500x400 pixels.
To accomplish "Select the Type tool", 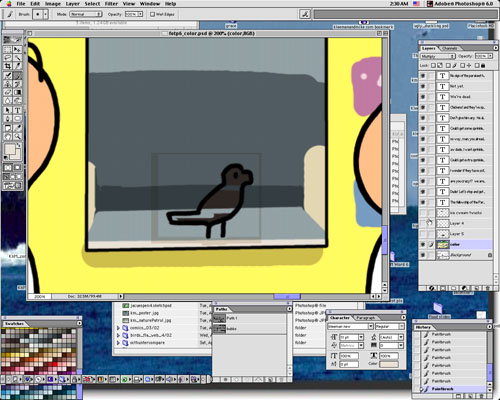I will pyautogui.click(x=17, y=110).
